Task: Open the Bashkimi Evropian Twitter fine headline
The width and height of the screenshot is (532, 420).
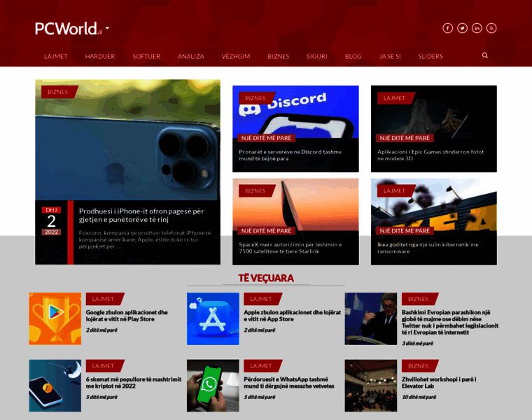Action: [450, 322]
